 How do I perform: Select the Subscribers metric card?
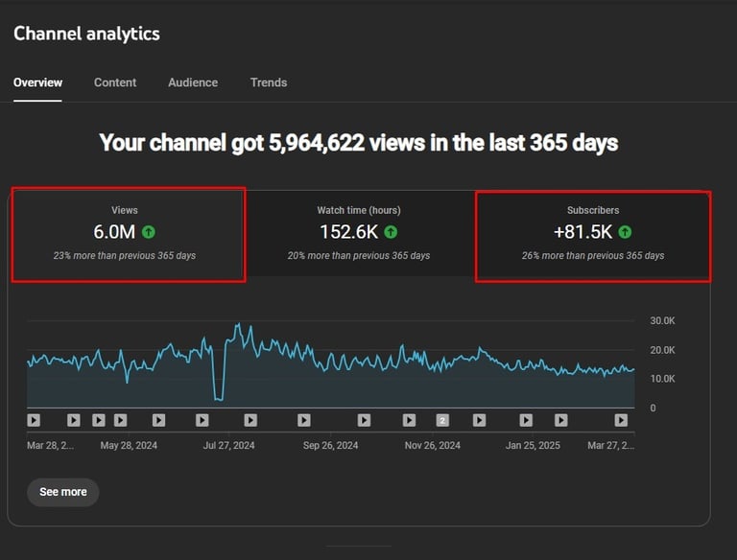click(593, 236)
